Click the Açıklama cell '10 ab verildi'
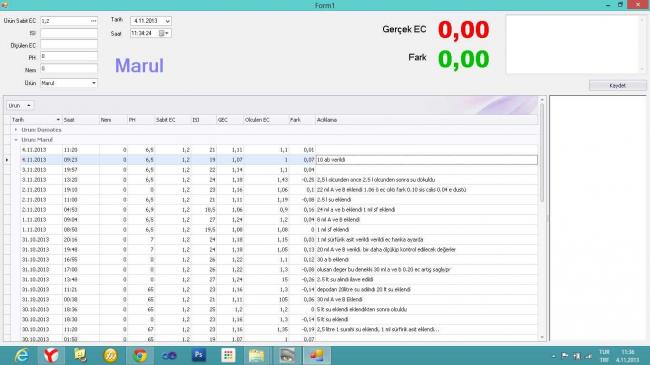The image size is (650, 365). click(x=426, y=160)
